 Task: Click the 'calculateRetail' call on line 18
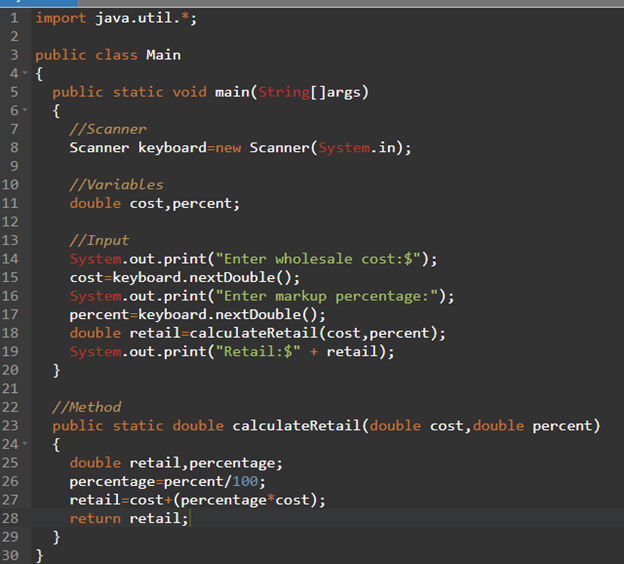pyautogui.click(x=254, y=333)
